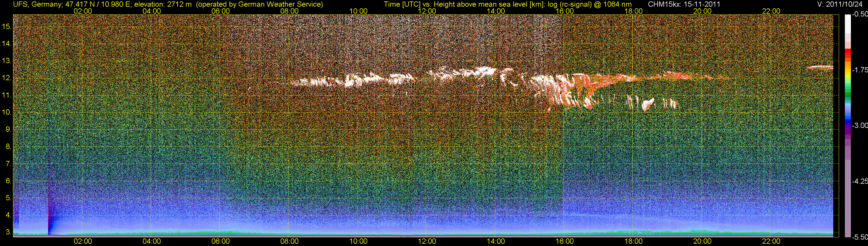Select the -1.75 value on the color scale
This screenshot has height=246, width=868.
tap(860, 70)
